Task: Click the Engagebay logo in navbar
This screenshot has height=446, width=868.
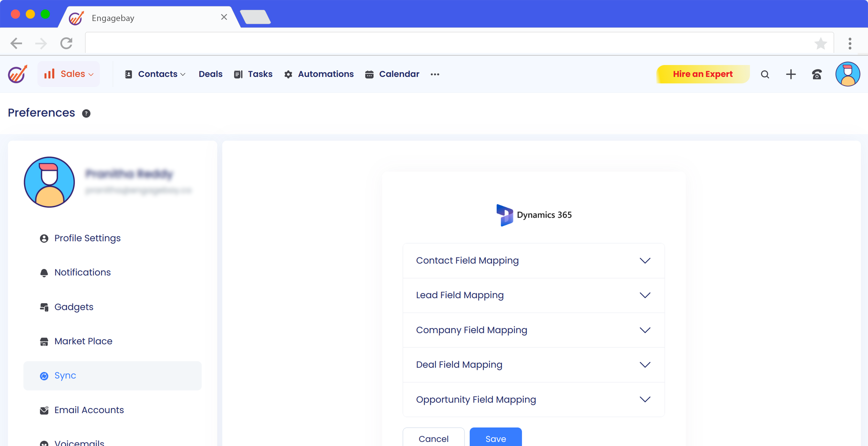Action: [x=18, y=74]
